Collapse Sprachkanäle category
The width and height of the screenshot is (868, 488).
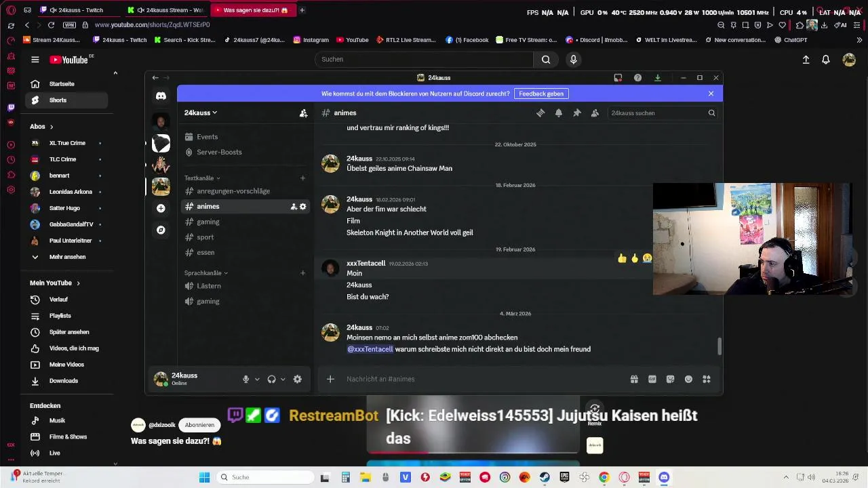pyautogui.click(x=206, y=273)
